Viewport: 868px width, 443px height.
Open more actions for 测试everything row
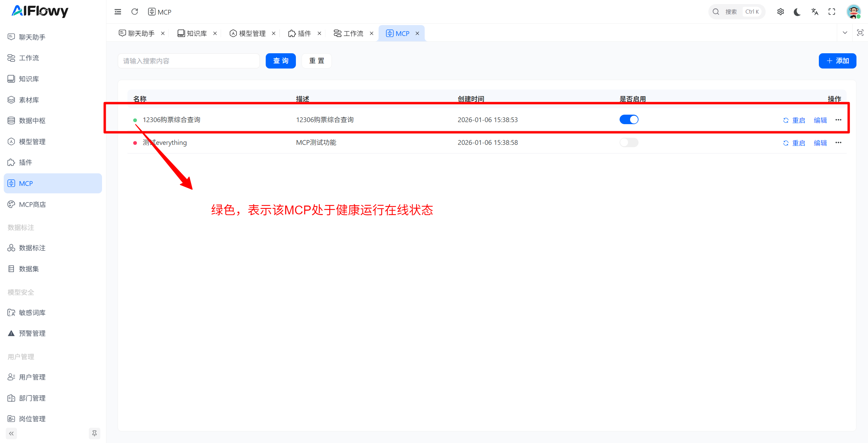pyautogui.click(x=838, y=142)
